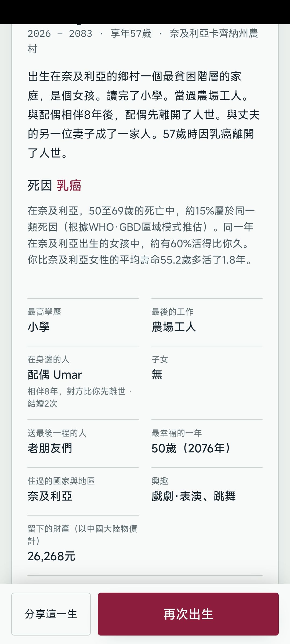
Task: Tap the 分享這一生 button
Action: pos(51,614)
